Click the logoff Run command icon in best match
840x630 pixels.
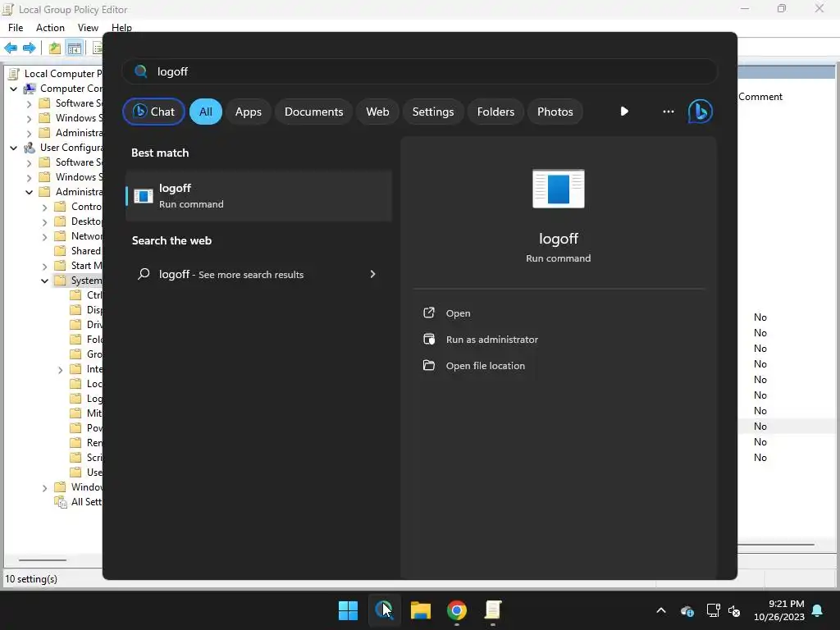143,196
